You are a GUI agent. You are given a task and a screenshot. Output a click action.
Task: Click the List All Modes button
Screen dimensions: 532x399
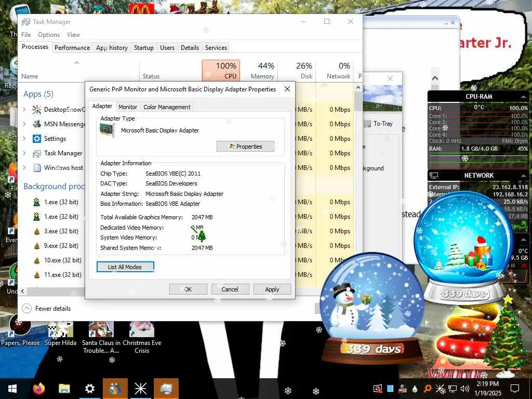point(125,267)
